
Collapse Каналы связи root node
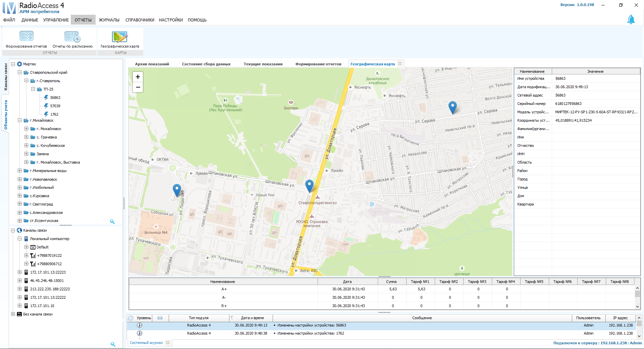13,230
